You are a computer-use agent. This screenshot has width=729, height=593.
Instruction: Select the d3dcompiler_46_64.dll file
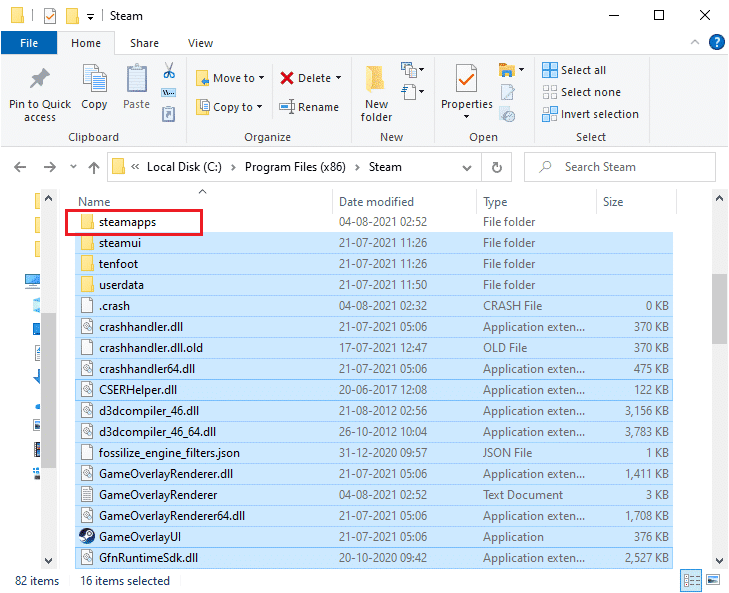pos(374,432)
